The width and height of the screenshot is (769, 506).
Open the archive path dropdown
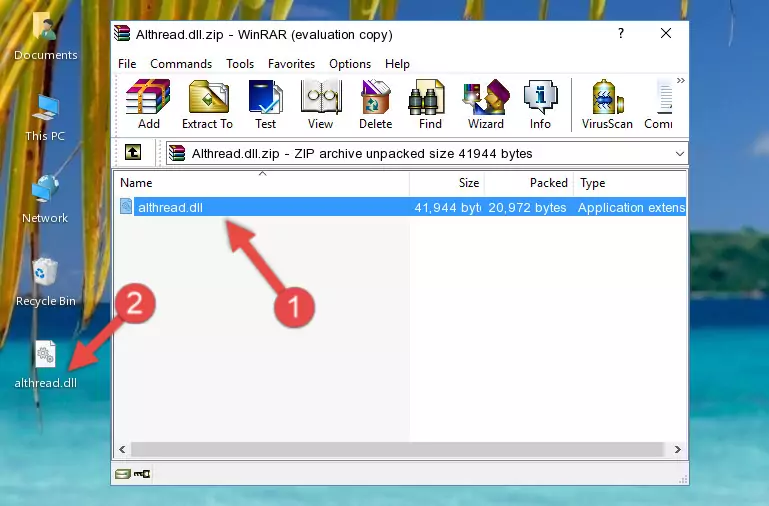(679, 153)
